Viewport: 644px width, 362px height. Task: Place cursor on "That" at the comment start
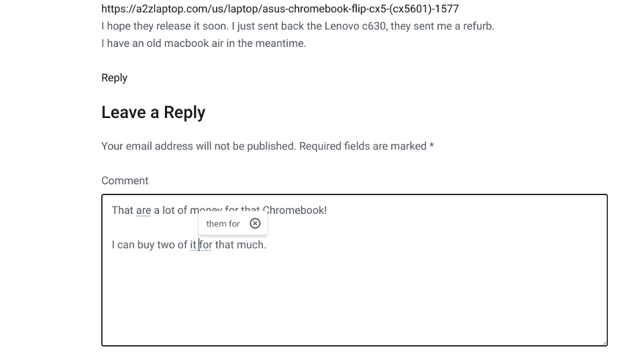(122, 210)
